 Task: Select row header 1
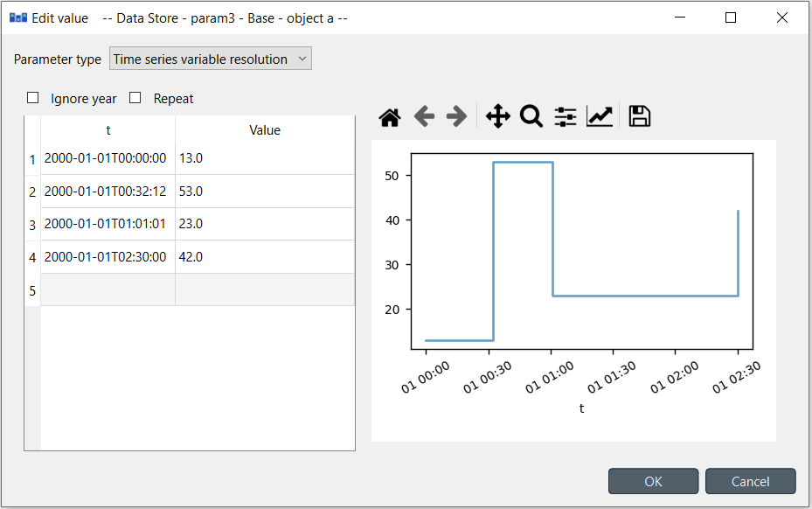coord(32,159)
